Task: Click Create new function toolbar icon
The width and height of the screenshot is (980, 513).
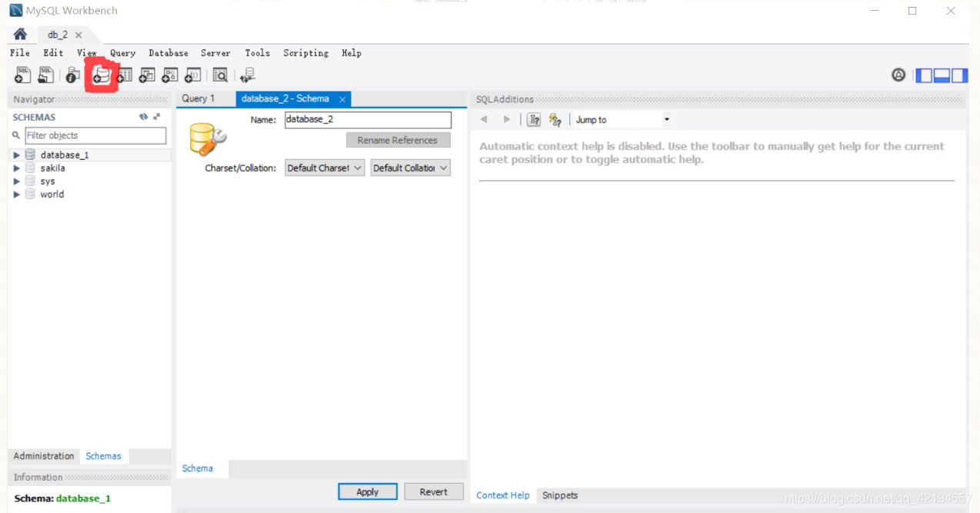Action: click(x=193, y=75)
